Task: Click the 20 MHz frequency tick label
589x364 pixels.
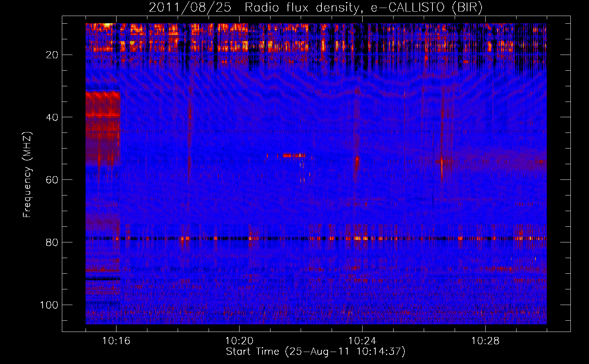Action: [52, 55]
